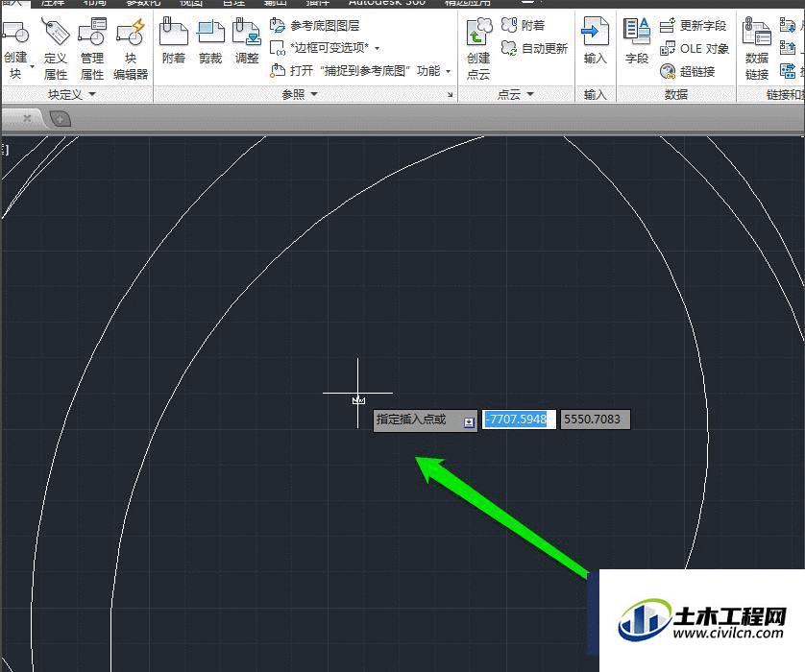Viewport: 805px width, 672px height.
Task: Click Attach (附着) in the 参照 panel
Action: (174, 41)
